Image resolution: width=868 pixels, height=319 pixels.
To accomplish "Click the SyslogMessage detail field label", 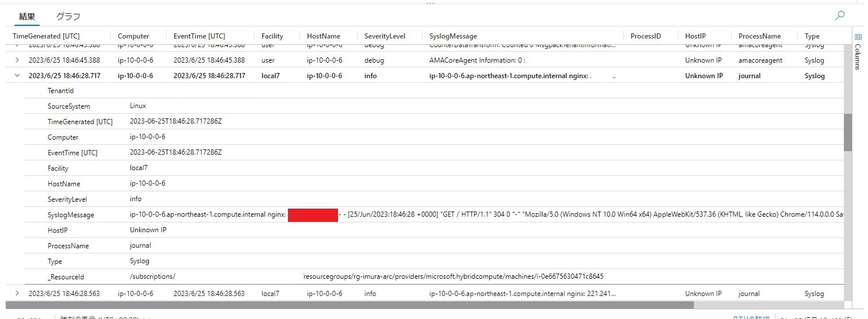I will [x=71, y=215].
